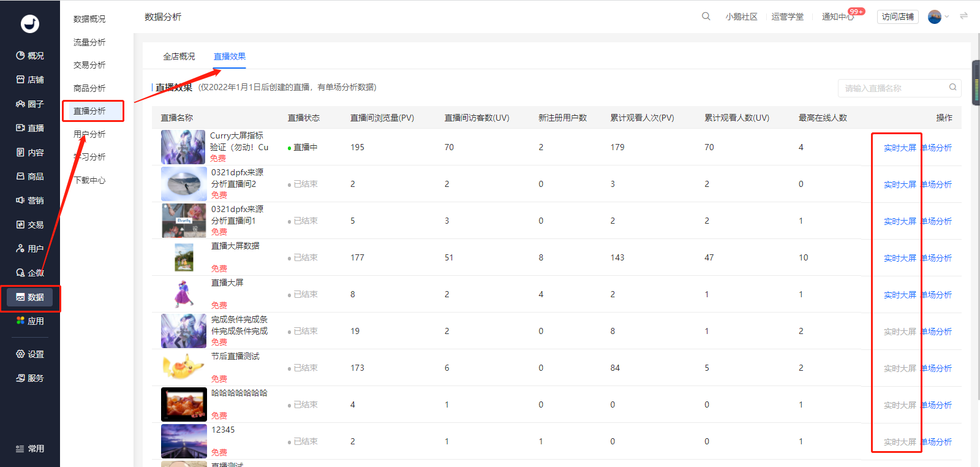Open the 应用 apps sidebar item

[29, 321]
